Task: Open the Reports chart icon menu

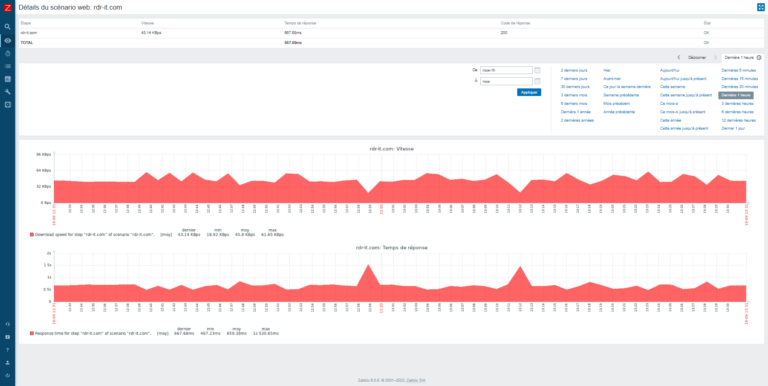Action: point(7,78)
